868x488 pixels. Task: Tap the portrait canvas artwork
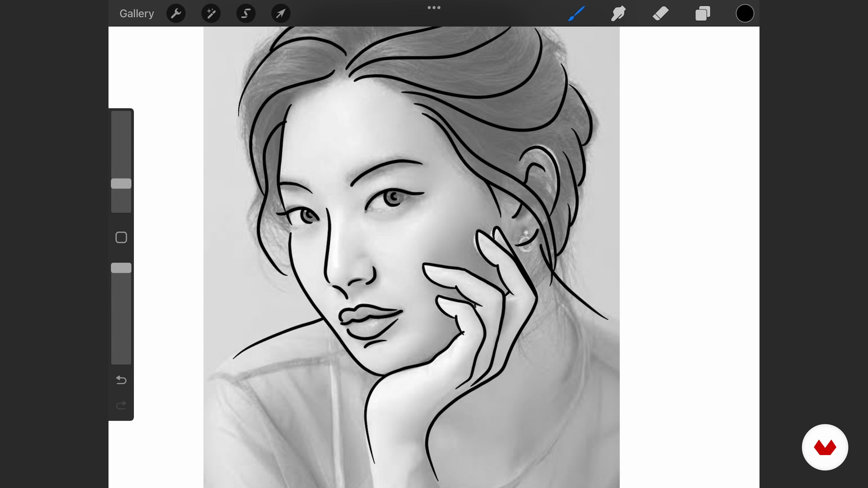(411, 257)
